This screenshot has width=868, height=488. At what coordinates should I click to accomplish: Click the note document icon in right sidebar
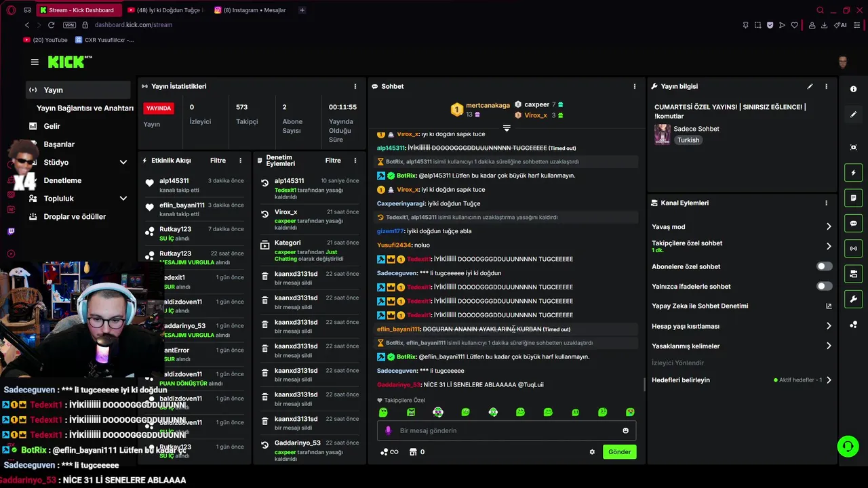tap(853, 198)
